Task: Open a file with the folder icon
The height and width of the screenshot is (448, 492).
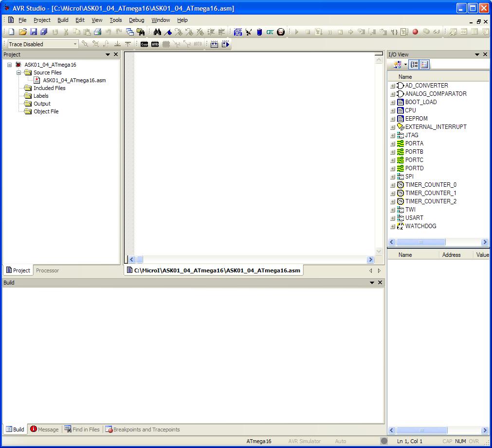Action: [22, 32]
